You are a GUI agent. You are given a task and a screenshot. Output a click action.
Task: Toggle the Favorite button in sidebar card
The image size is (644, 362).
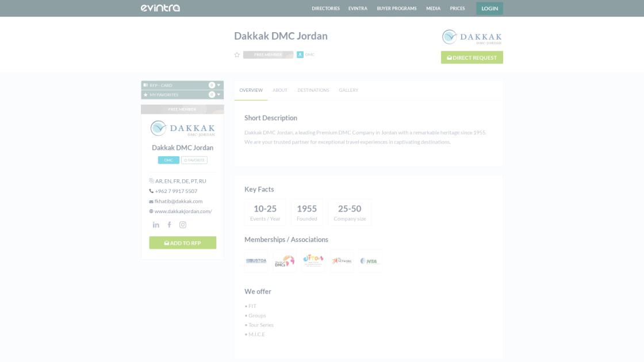[194, 160]
